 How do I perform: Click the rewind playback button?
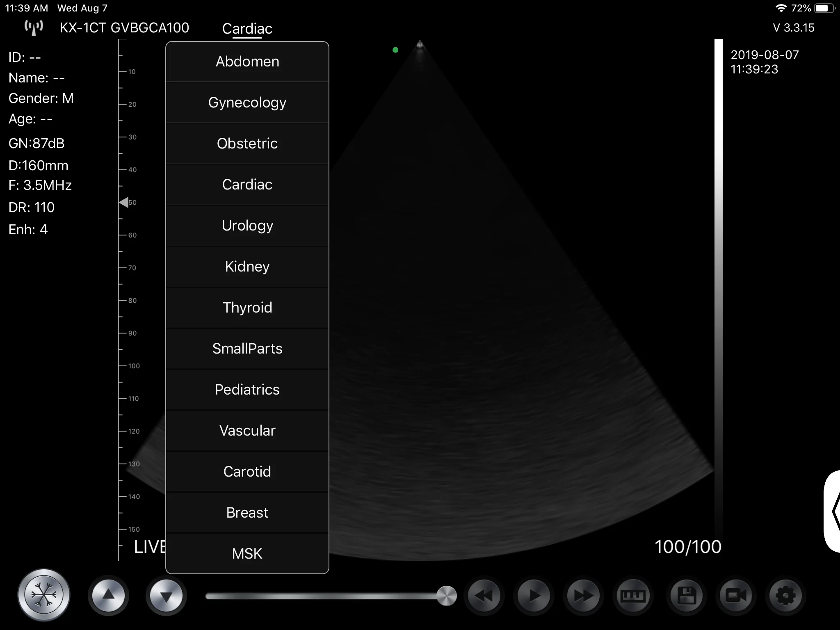click(484, 596)
